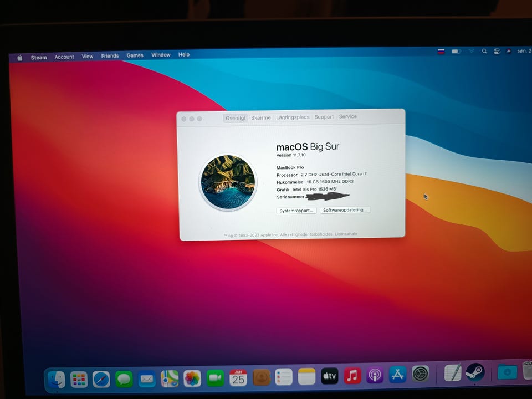Click the Serienummer label

pyautogui.click(x=290, y=197)
